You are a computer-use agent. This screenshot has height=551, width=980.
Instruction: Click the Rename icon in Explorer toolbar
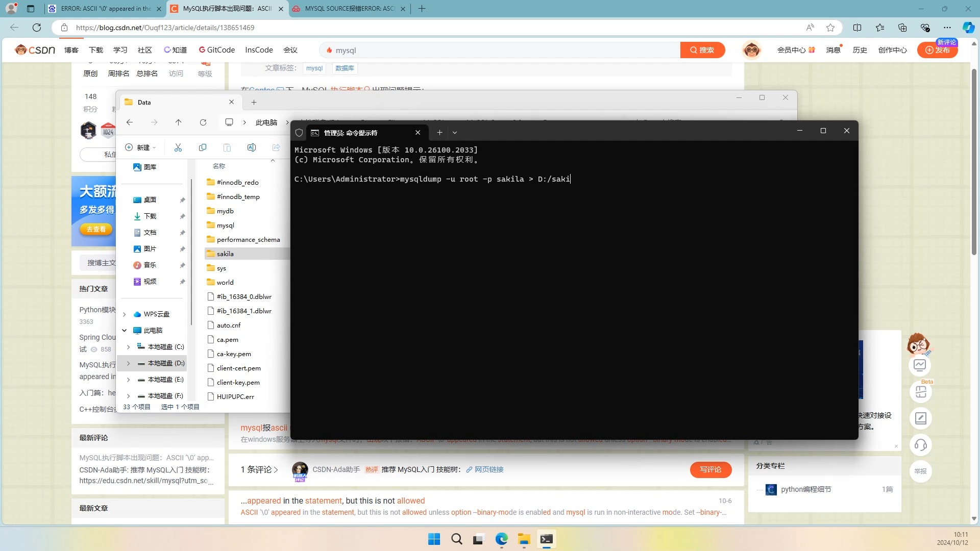252,147
